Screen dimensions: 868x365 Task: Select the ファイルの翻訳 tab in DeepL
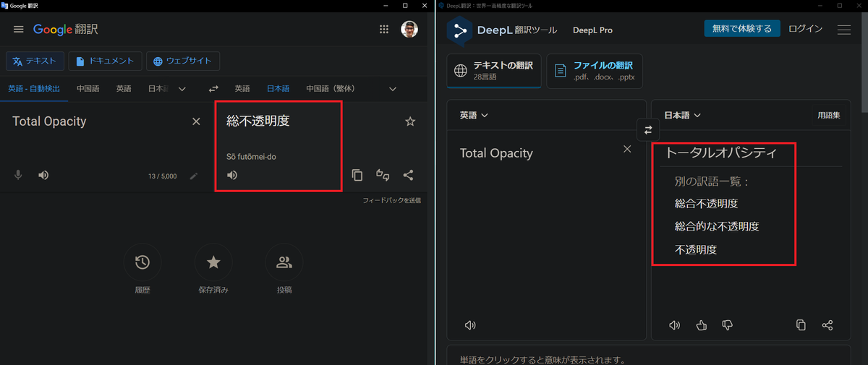click(595, 71)
